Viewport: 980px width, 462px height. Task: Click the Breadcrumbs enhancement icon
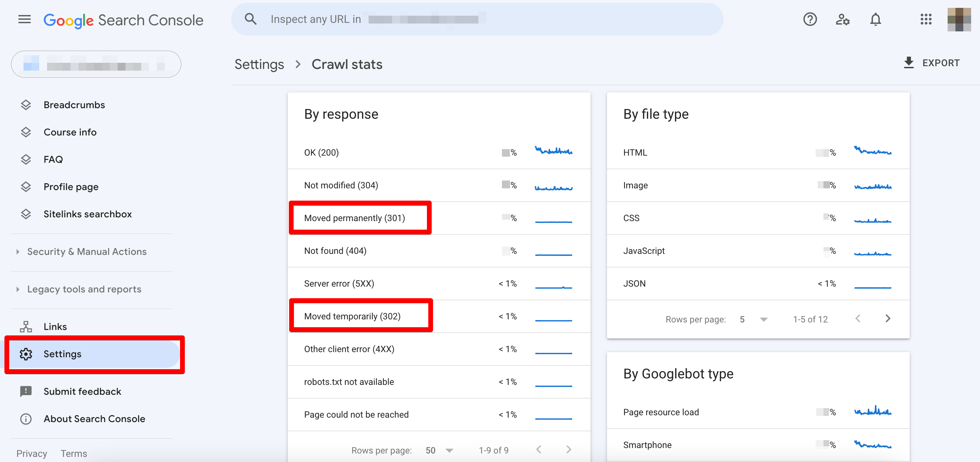26,104
